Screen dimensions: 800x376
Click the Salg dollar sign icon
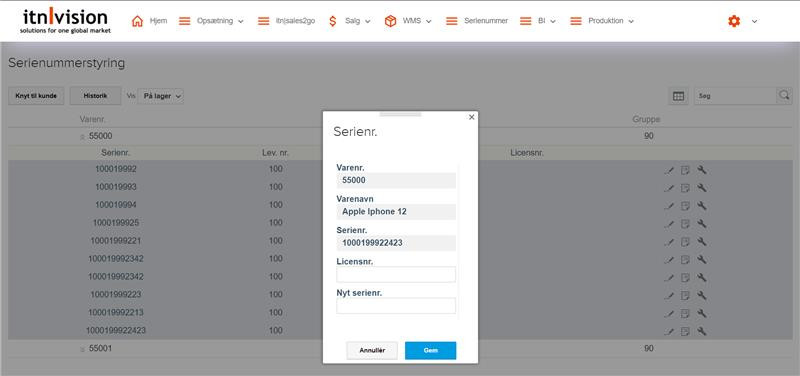coord(333,21)
